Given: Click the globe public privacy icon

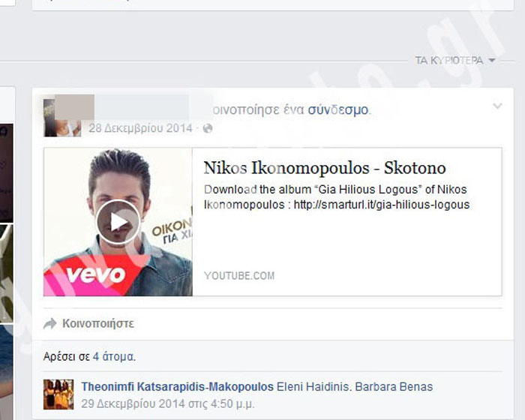Looking at the screenshot, I should click(x=208, y=128).
